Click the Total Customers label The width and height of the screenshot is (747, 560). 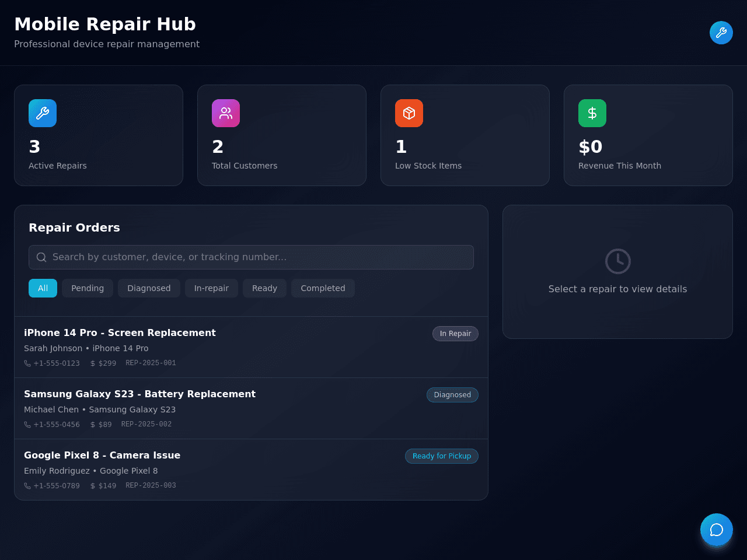[x=245, y=166]
